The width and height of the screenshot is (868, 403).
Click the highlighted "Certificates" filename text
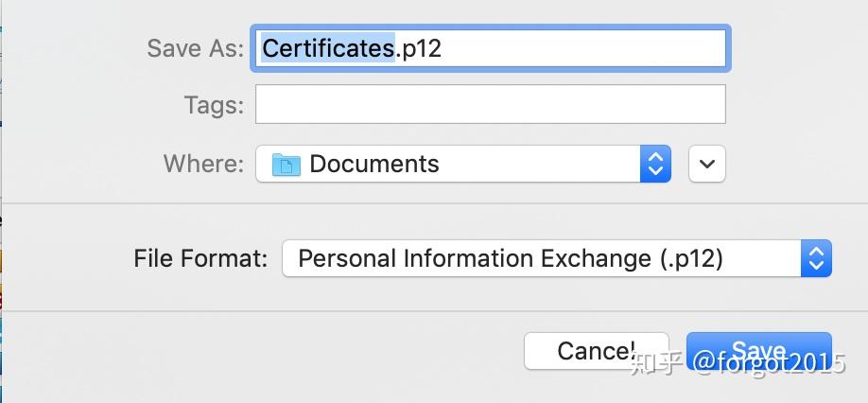point(327,48)
